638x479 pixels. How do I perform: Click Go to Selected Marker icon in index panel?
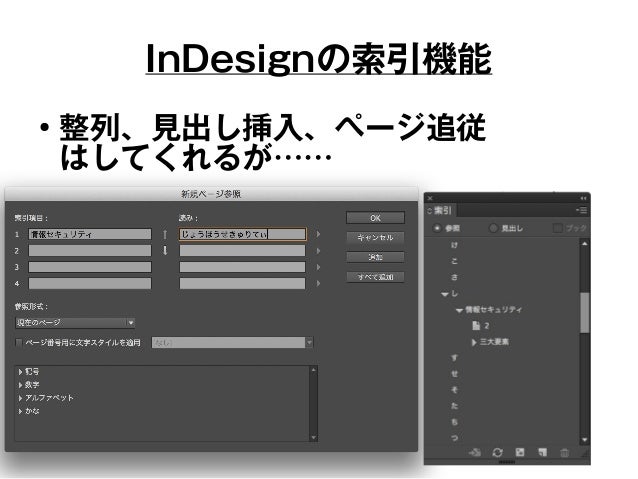pos(474,452)
